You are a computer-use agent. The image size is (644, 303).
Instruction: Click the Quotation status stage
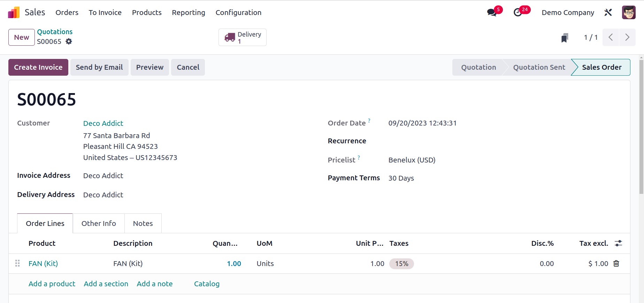click(x=478, y=67)
